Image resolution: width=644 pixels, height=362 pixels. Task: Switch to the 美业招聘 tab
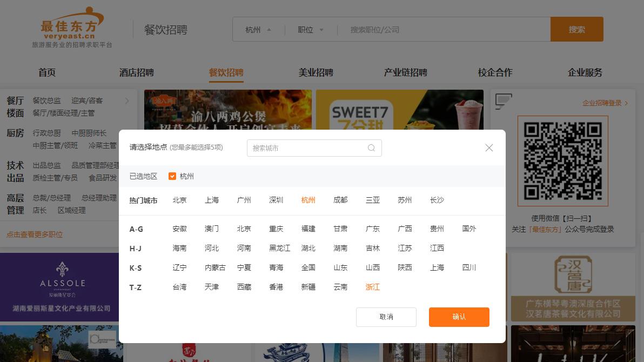tap(316, 72)
